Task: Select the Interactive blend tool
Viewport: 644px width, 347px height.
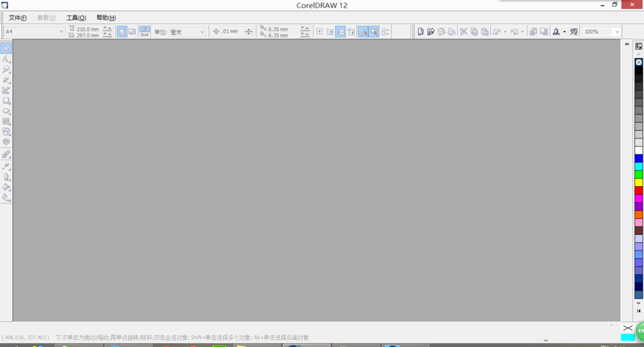Action: pyautogui.click(x=6, y=155)
